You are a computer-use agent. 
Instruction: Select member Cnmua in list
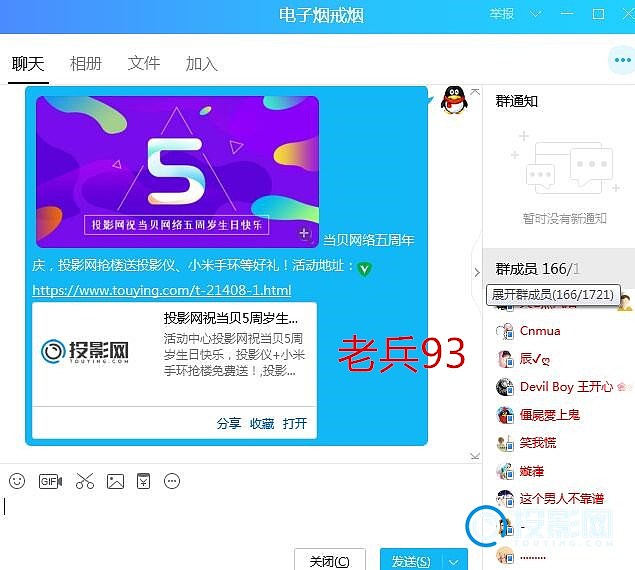tap(540, 331)
